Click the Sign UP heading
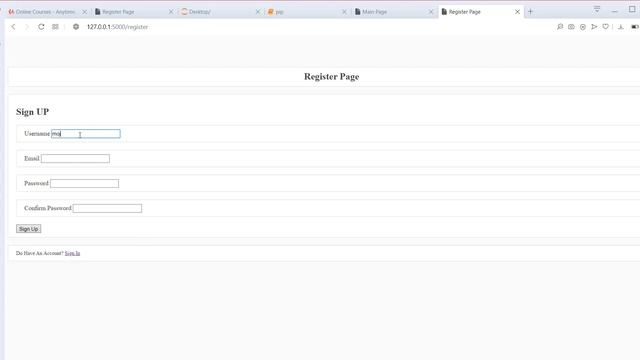The height and width of the screenshot is (360, 640). point(32,111)
